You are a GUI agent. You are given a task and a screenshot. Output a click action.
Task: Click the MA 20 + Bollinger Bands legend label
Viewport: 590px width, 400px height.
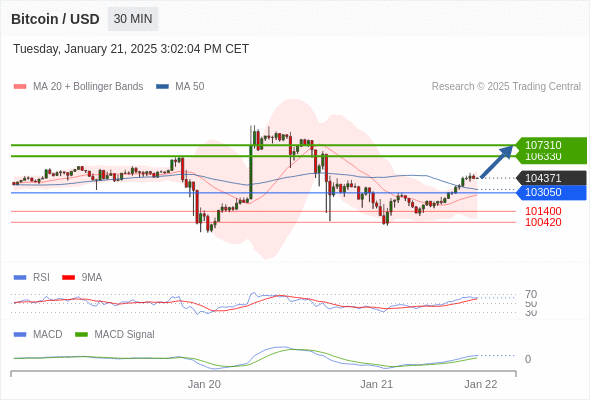88,87
